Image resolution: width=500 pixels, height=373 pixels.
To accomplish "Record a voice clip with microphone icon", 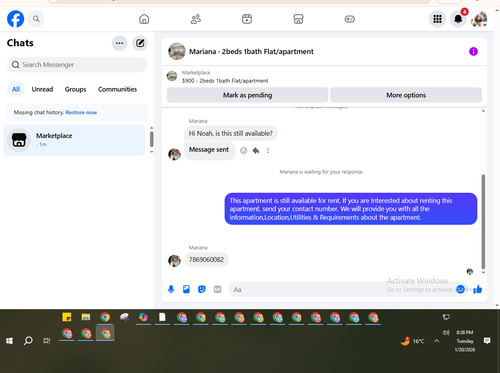I will click(x=171, y=289).
